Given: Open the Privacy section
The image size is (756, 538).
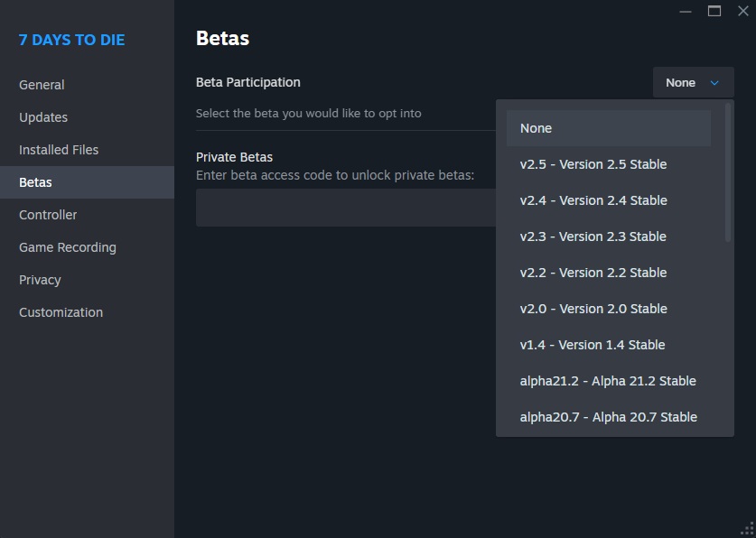Looking at the screenshot, I should (40, 280).
